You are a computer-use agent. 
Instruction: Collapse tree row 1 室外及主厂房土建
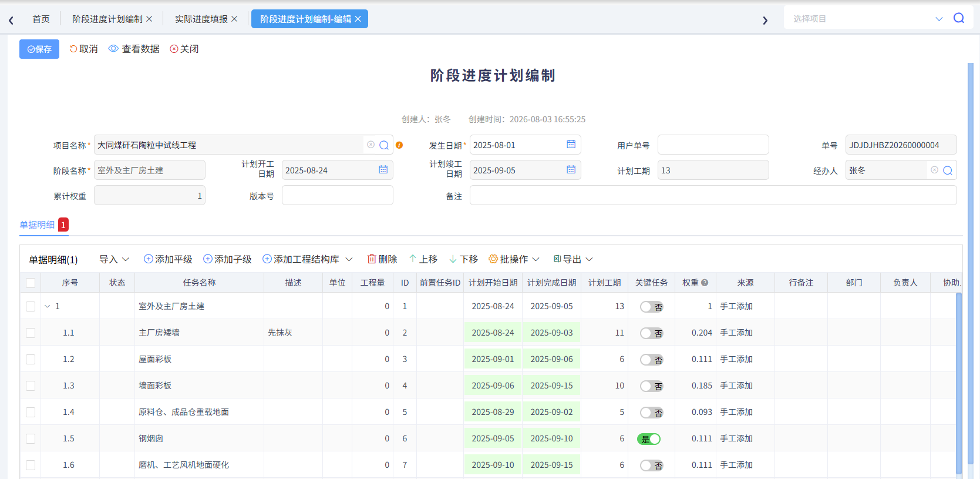coord(48,306)
